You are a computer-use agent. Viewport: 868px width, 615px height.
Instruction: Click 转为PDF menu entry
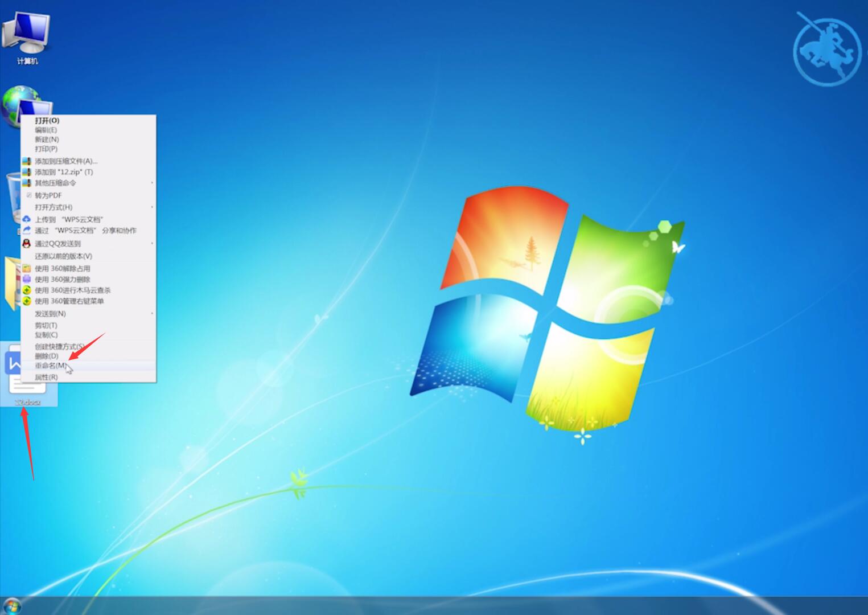(88, 195)
